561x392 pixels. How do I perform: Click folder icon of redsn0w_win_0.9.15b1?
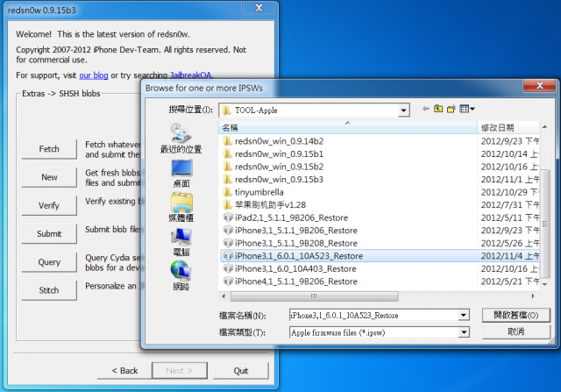[227, 154]
